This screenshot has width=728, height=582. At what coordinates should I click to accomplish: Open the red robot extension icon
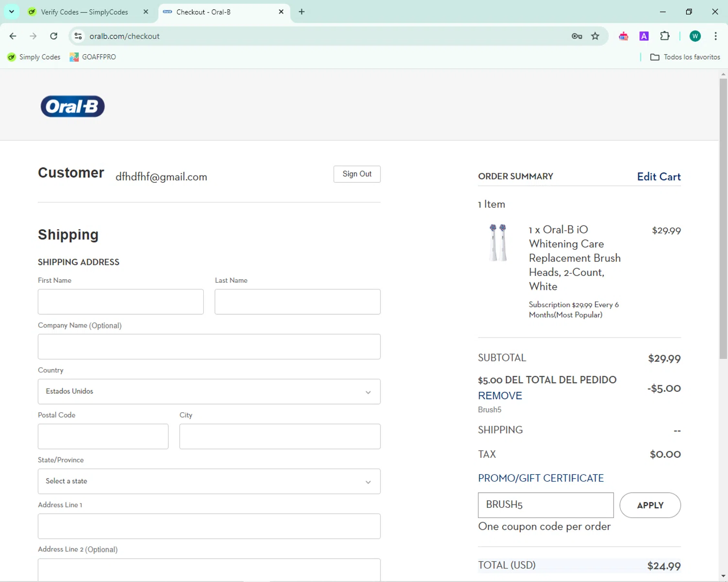click(x=624, y=36)
